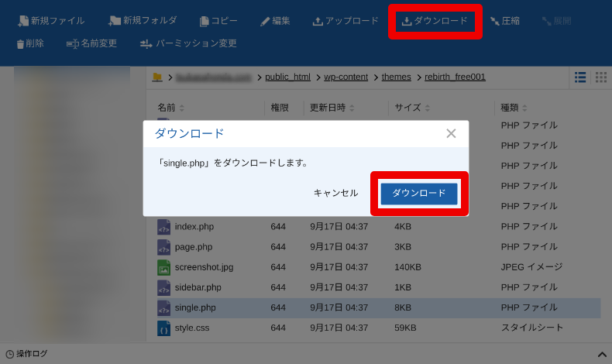Click the アップロード toolbar button
Screen dimensions: 612x364
[346, 21]
